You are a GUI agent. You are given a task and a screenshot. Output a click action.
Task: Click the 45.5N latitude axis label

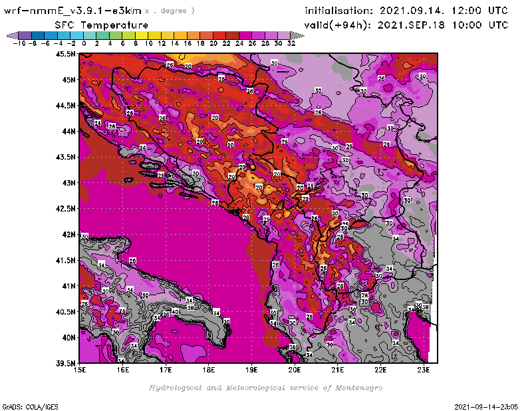click(x=65, y=54)
